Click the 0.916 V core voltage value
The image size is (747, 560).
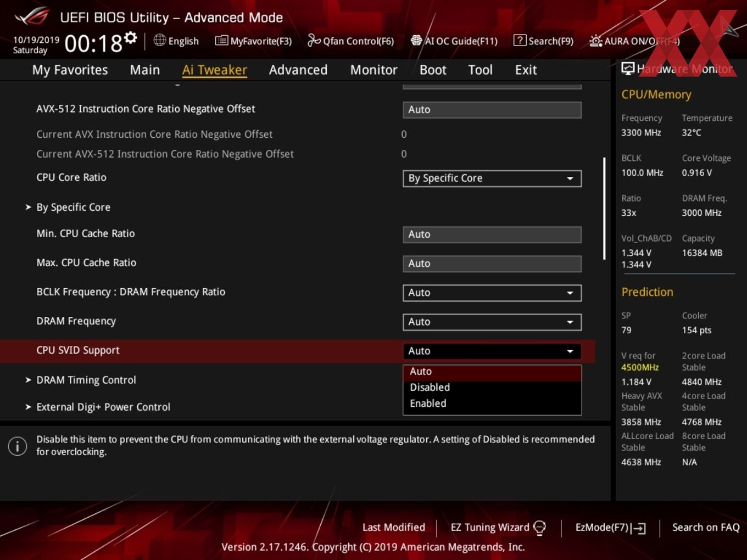(697, 173)
